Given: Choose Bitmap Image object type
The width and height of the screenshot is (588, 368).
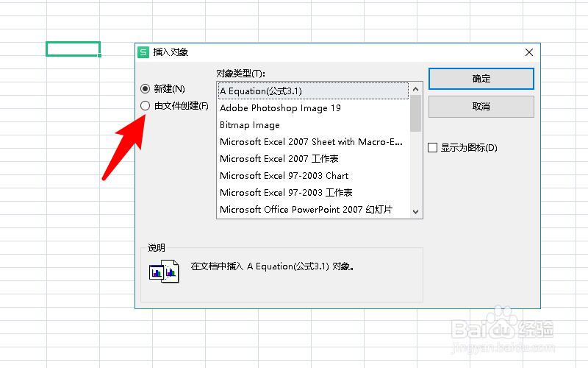Looking at the screenshot, I should [x=313, y=125].
